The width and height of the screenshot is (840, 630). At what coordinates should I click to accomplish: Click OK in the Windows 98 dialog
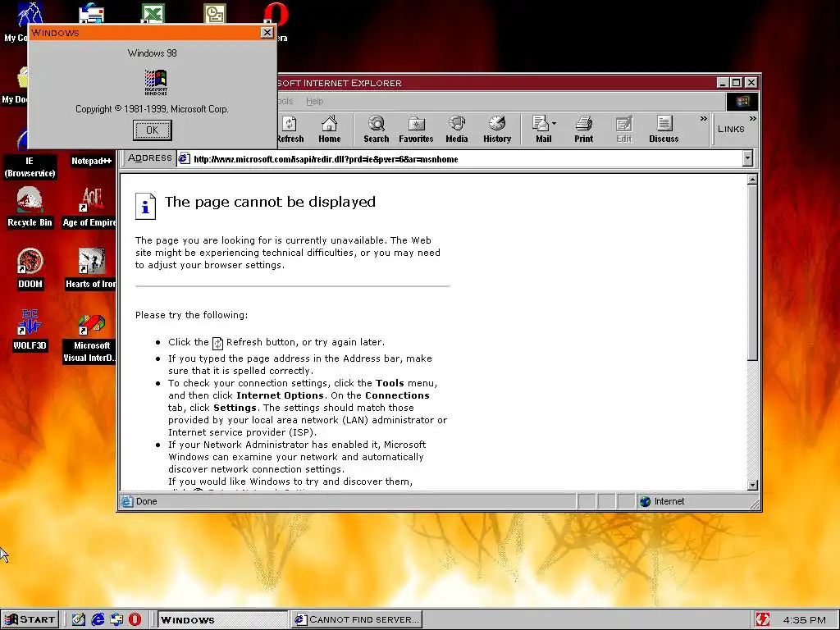tap(152, 130)
